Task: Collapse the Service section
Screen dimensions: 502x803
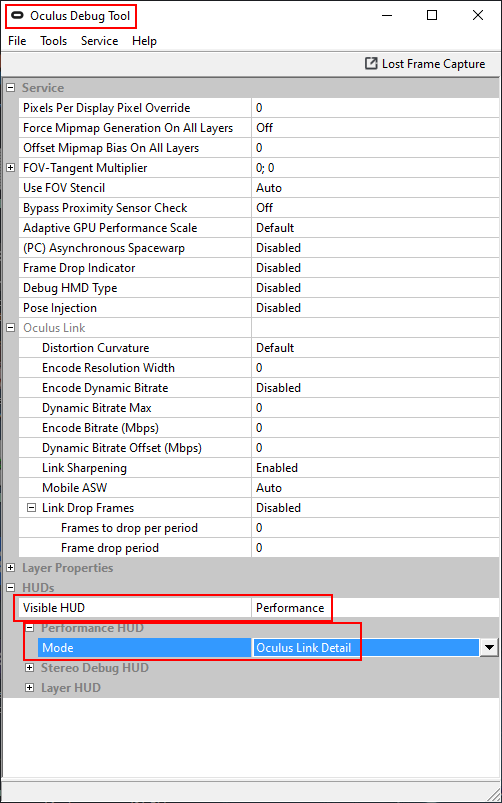Action: (10, 88)
